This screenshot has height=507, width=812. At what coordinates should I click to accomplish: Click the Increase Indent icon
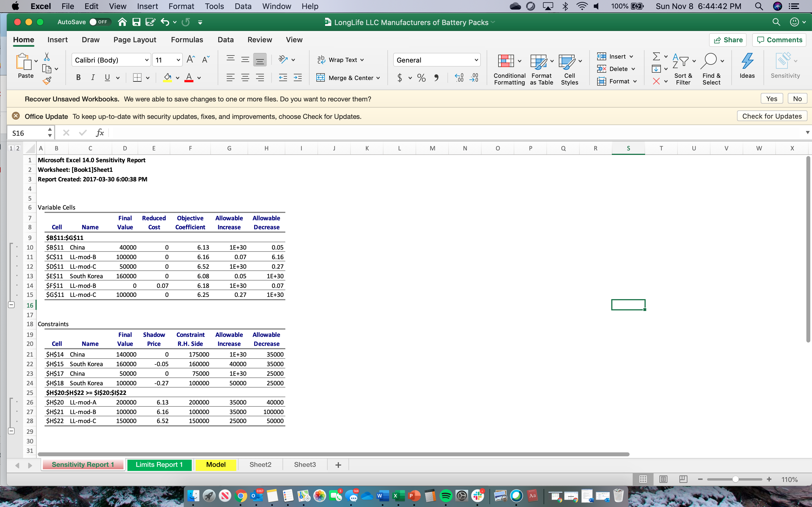pos(298,78)
